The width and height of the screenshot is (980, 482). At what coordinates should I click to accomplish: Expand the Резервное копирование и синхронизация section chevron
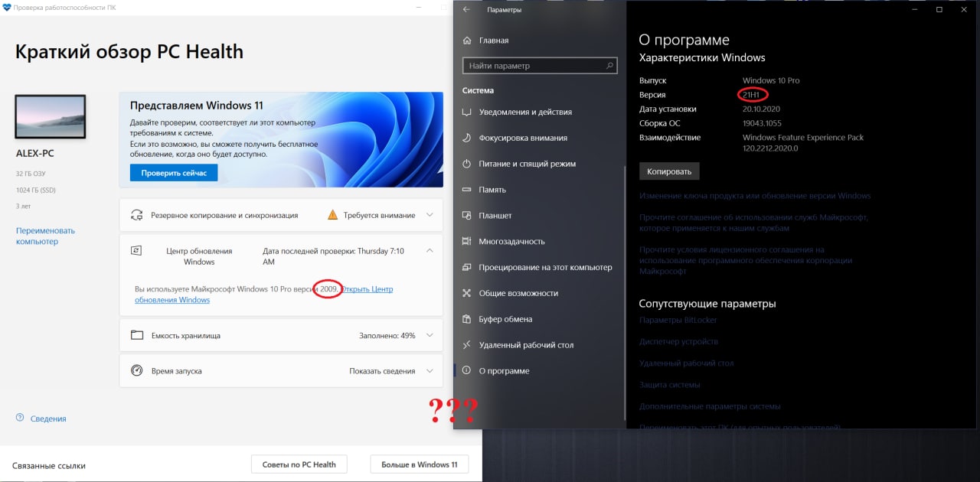coord(430,215)
